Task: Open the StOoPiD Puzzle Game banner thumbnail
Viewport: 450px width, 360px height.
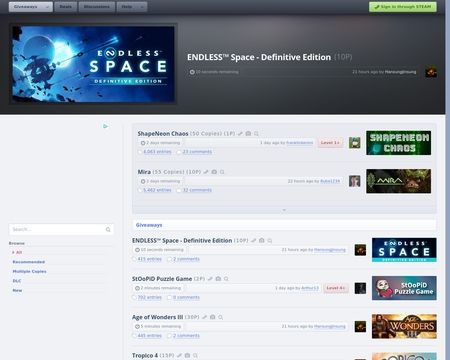Action: click(x=404, y=288)
